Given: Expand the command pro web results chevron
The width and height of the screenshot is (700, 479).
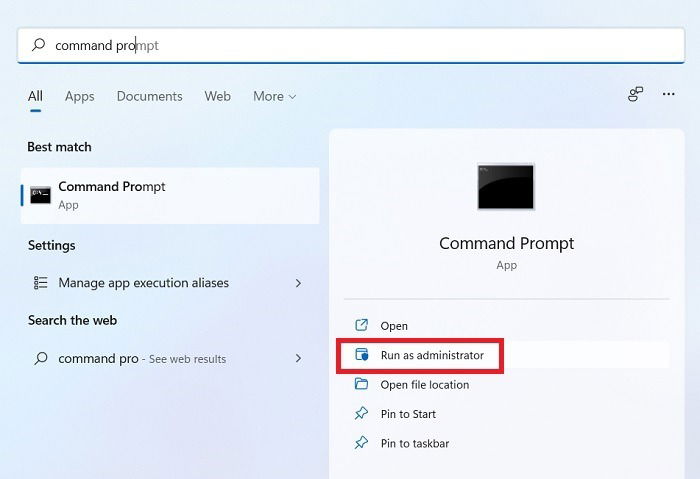Looking at the screenshot, I should 298,358.
